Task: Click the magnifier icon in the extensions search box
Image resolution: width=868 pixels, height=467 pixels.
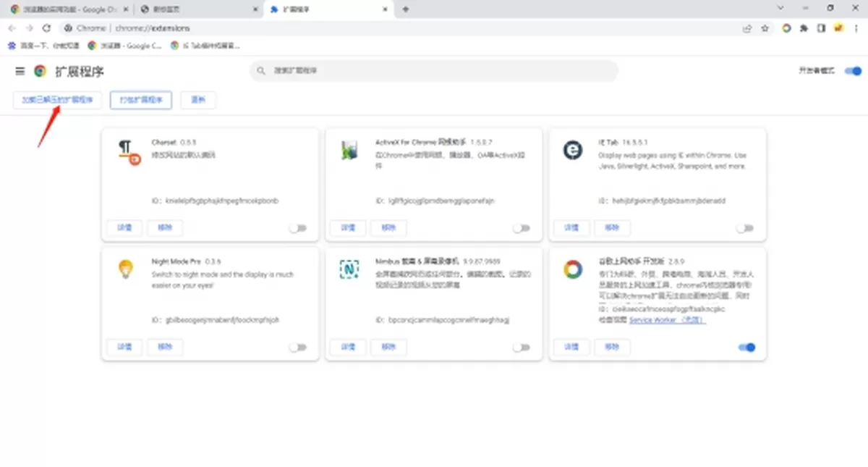Action: [x=263, y=71]
